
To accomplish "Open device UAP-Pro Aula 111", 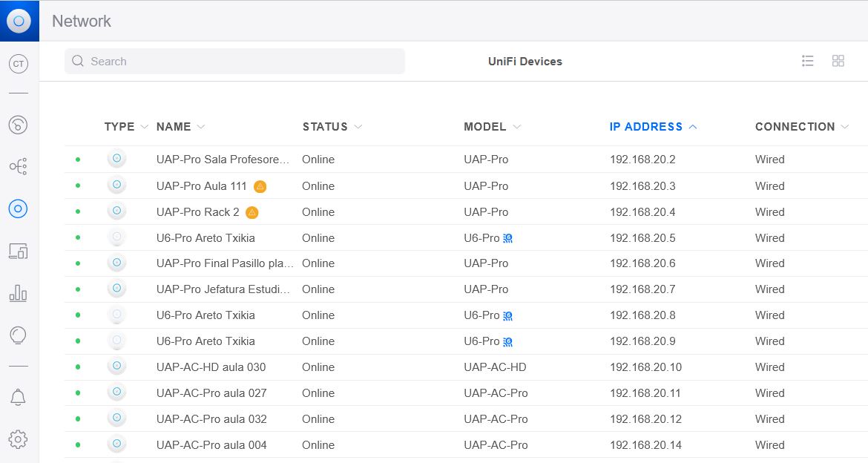I will pos(202,186).
